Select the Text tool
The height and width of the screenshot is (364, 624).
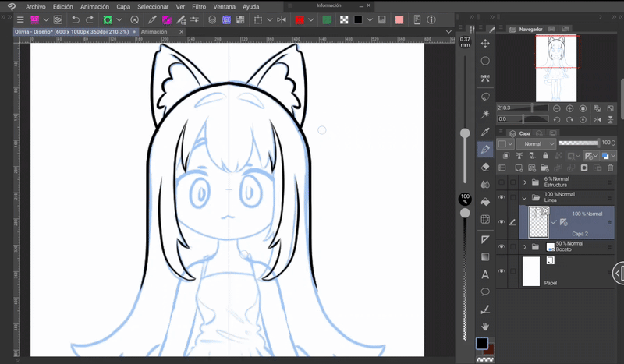[485, 274]
